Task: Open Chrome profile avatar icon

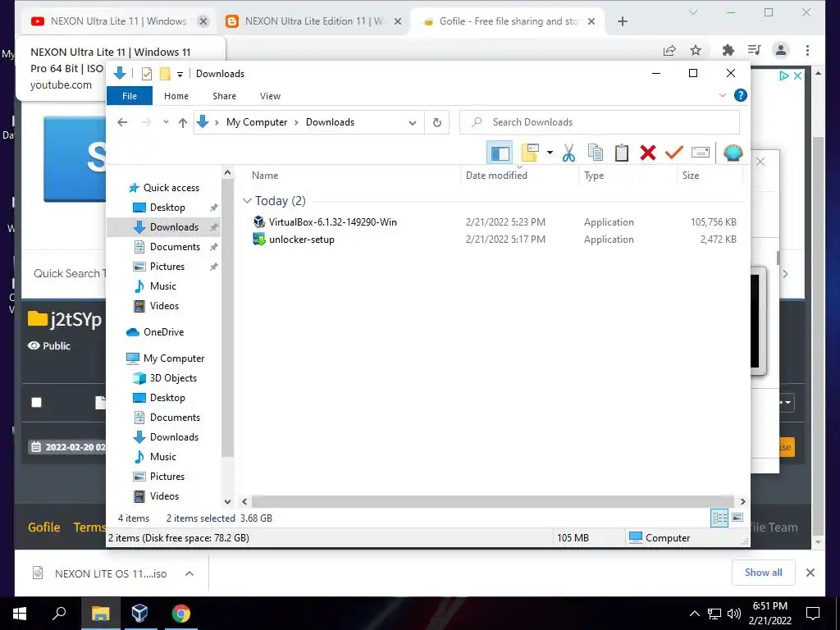Action: tap(781, 50)
